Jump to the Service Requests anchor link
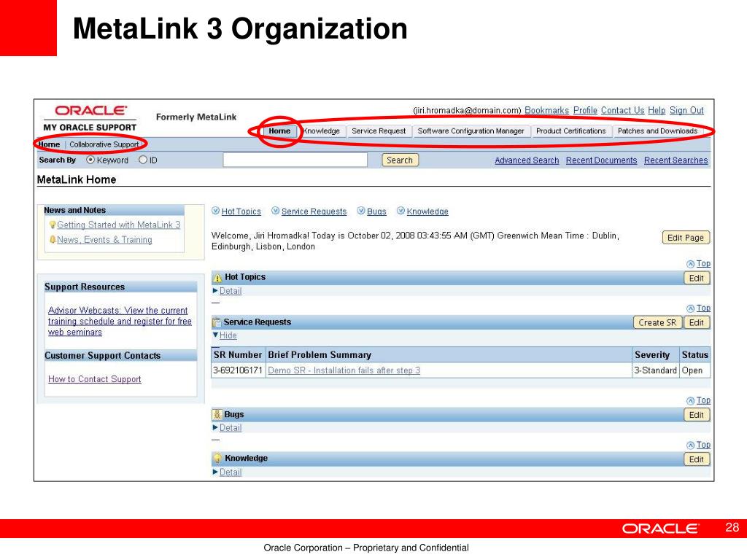The image size is (747, 560). [314, 211]
